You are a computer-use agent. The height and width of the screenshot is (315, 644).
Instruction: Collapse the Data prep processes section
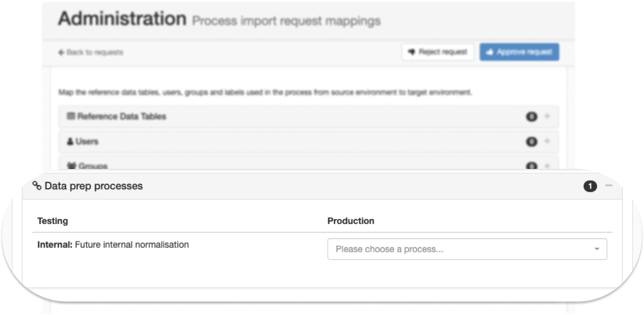click(x=609, y=185)
